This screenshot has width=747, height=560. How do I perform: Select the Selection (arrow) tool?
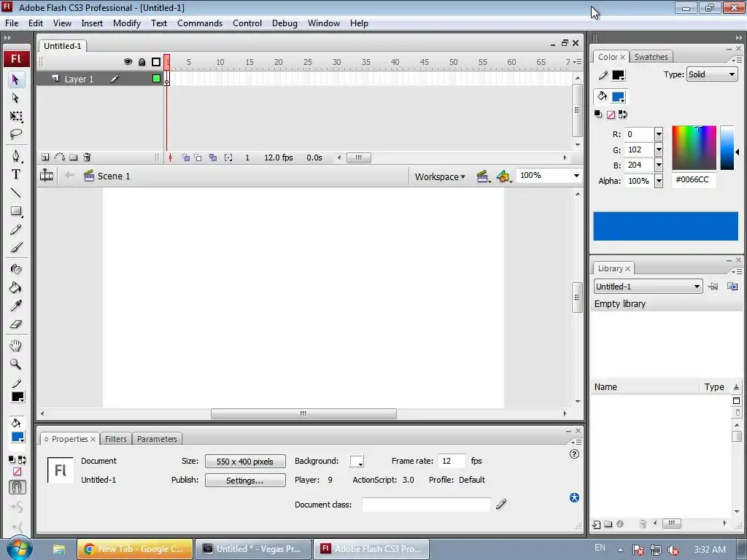click(x=16, y=79)
